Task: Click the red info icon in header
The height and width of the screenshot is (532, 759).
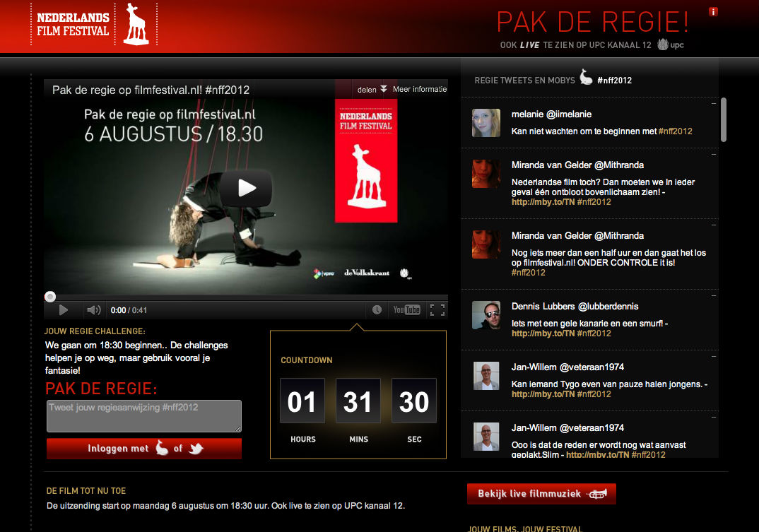Action: (x=713, y=11)
